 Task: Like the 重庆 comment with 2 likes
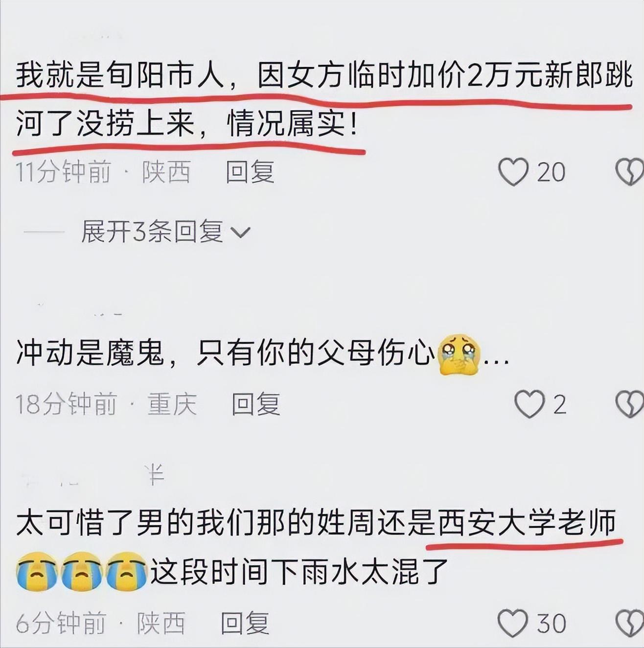pos(529,404)
